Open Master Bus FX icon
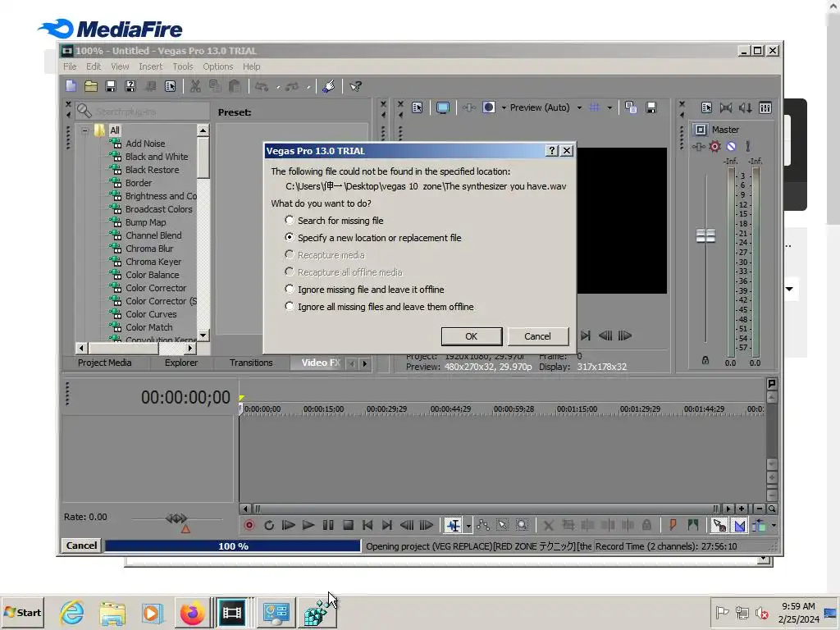The width and height of the screenshot is (840, 630). pos(698,146)
